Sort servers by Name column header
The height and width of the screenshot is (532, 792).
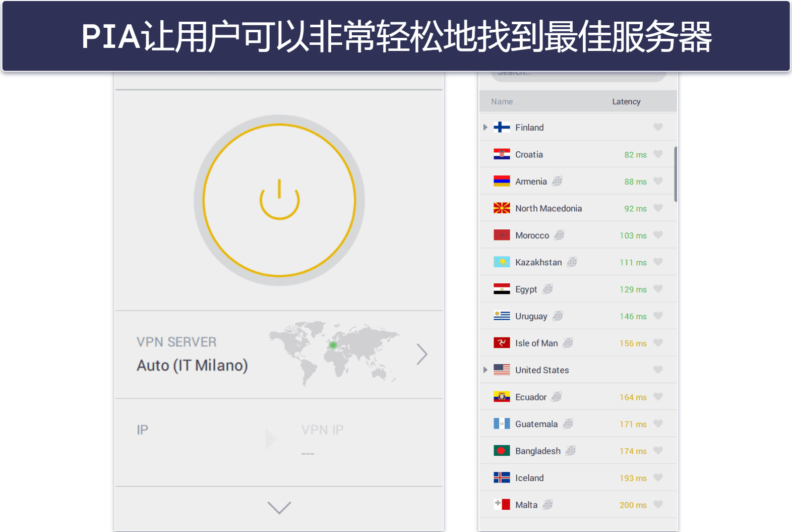[x=502, y=101]
